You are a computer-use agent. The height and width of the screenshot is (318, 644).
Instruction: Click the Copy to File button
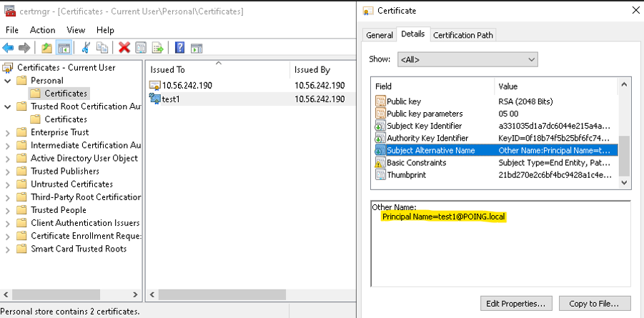click(x=594, y=304)
